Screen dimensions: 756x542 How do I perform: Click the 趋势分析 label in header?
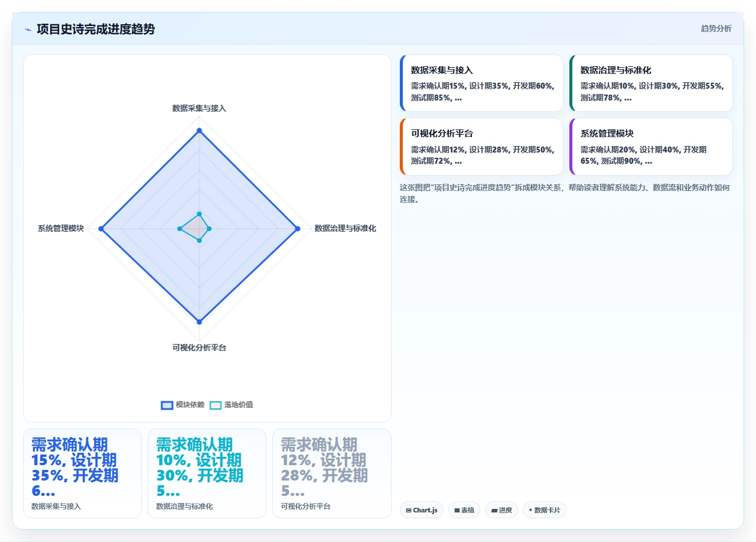click(x=716, y=28)
